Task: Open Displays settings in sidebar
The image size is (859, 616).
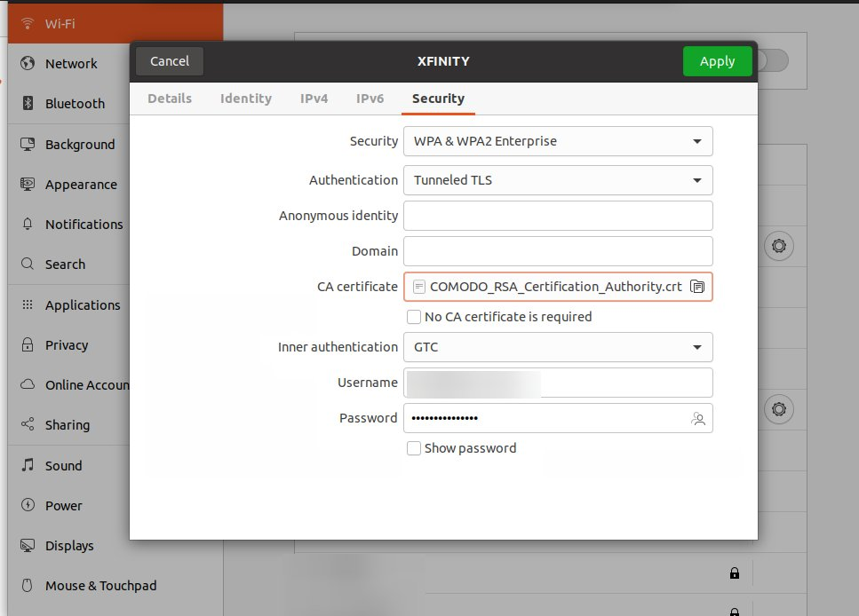Action: 69,545
